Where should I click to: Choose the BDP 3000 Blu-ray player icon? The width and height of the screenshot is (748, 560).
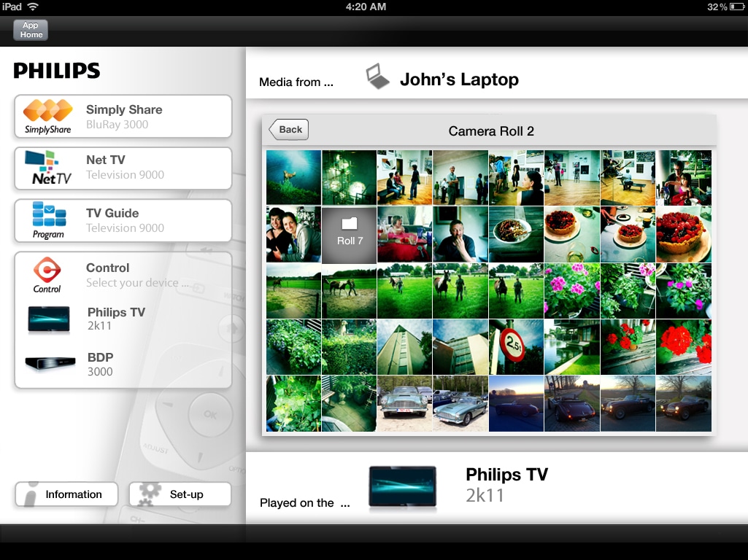[x=50, y=363]
